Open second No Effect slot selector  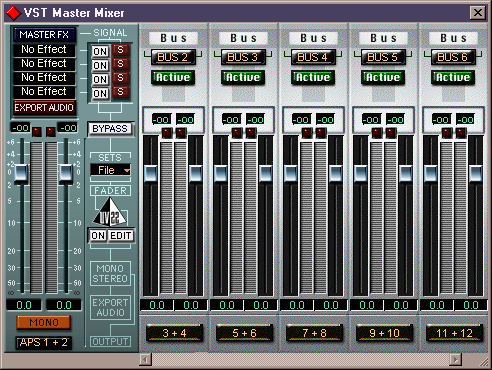coord(44,64)
